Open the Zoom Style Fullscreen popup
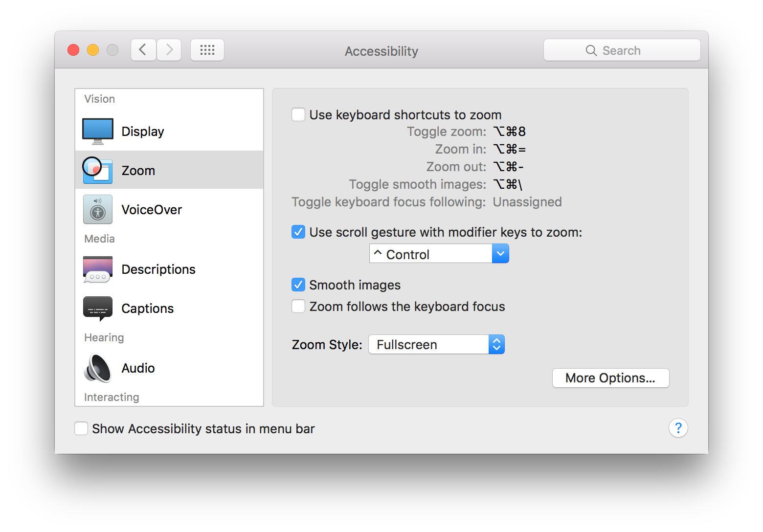763x532 pixels. (x=436, y=344)
